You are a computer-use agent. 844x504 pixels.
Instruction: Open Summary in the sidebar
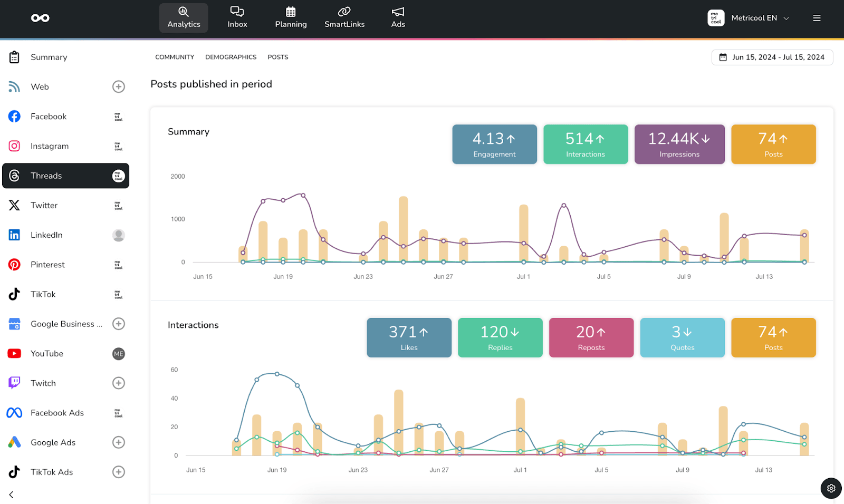point(49,57)
